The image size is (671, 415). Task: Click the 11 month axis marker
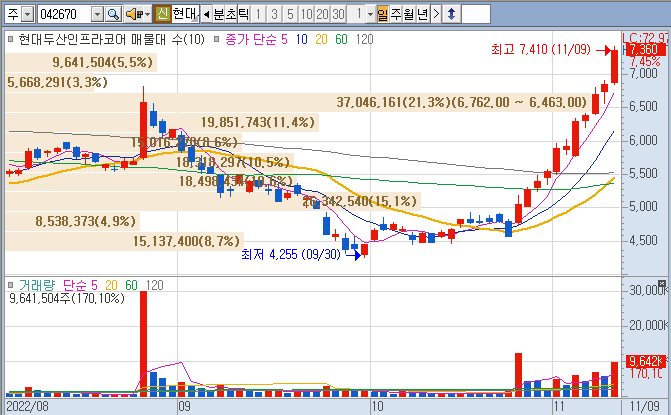[558, 406]
